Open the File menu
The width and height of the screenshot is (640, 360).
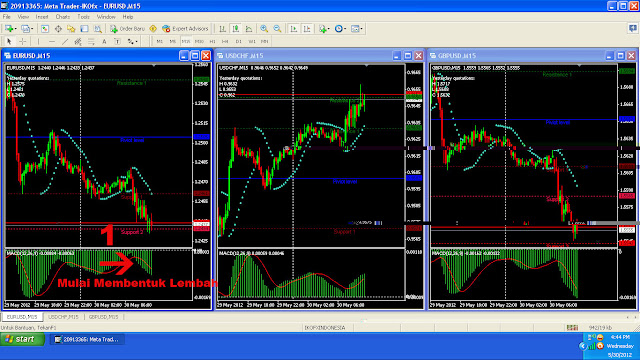[7, 17]
